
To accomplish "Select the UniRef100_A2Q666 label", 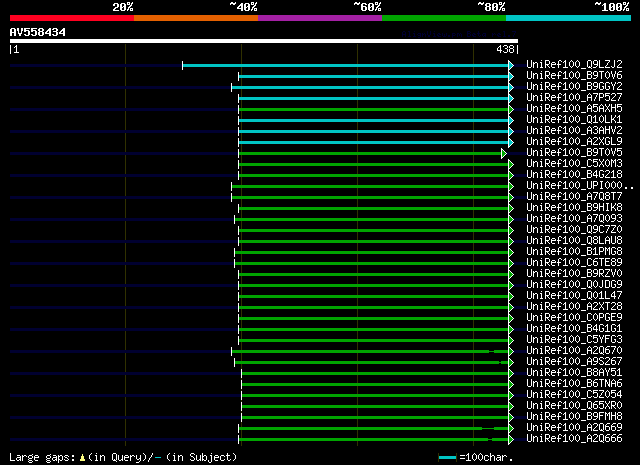I will pos(574,439).
